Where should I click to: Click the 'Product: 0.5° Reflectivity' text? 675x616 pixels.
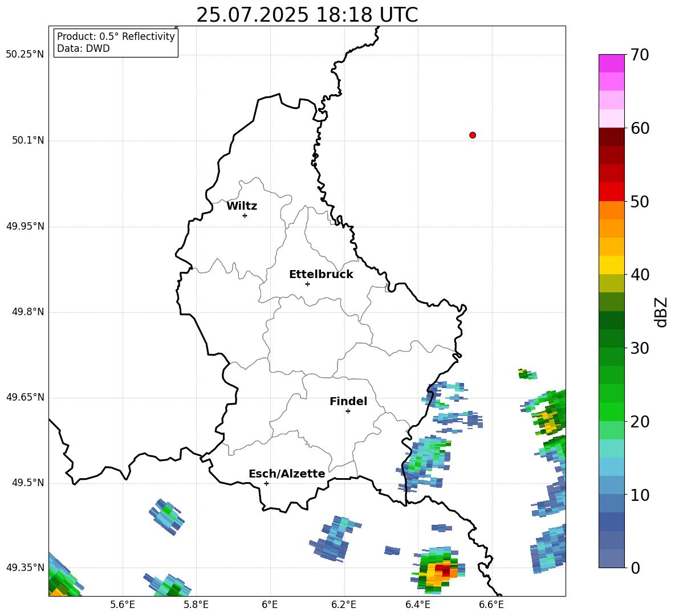tap(116, 36)
